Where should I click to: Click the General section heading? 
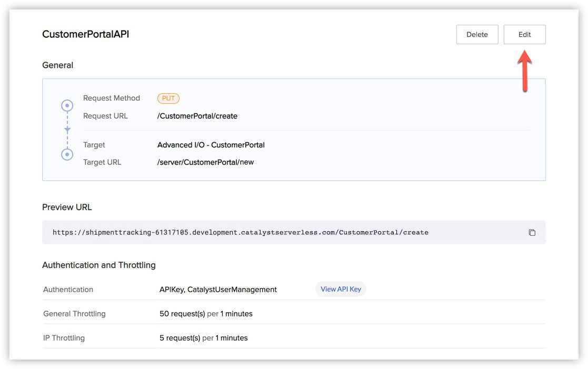[x=58, y=65]
